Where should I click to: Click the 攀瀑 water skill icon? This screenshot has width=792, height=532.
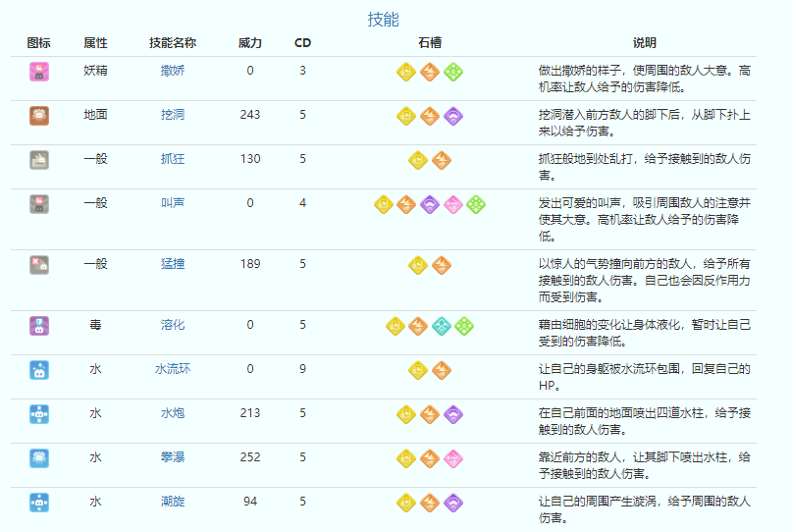[x=39, y=457]
